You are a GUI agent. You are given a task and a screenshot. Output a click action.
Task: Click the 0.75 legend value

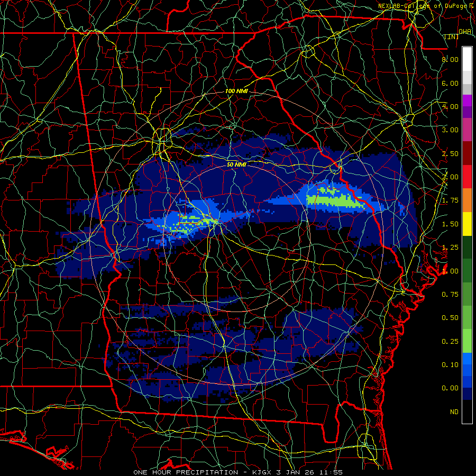[450, 295]
